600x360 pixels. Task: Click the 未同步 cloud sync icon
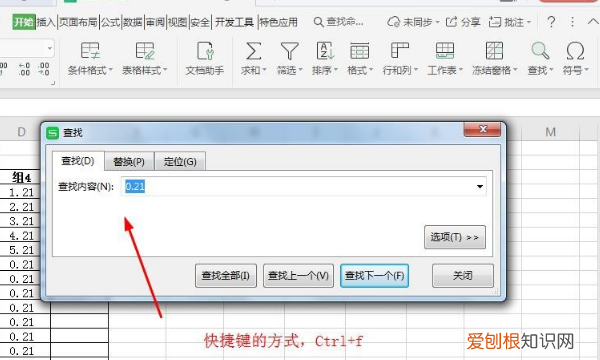(393, 22)
